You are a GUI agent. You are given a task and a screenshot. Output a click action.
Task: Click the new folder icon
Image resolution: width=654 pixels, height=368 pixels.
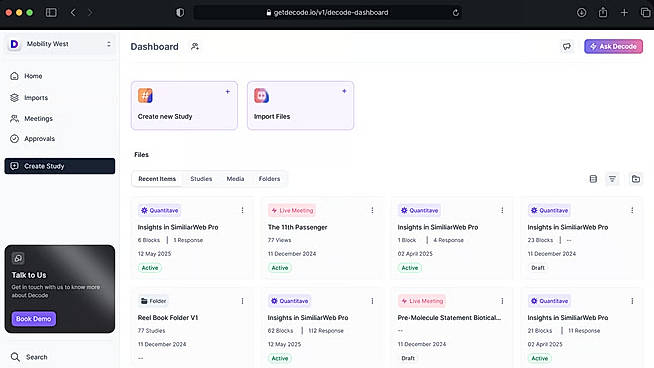pos(636,179)
